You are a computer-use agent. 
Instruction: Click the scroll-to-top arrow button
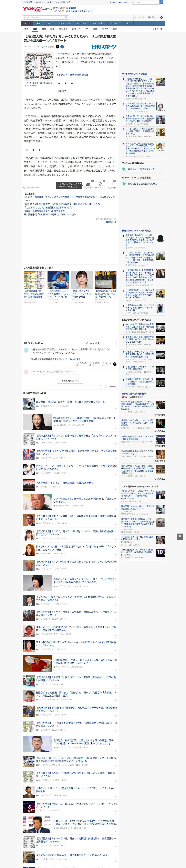180,537
